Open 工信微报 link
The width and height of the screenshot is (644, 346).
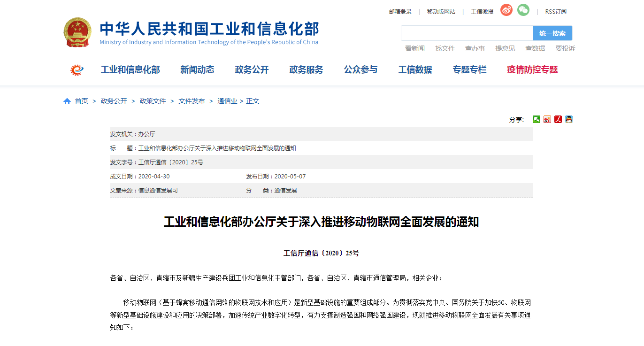pyautogui.click(x=483, y=12)
